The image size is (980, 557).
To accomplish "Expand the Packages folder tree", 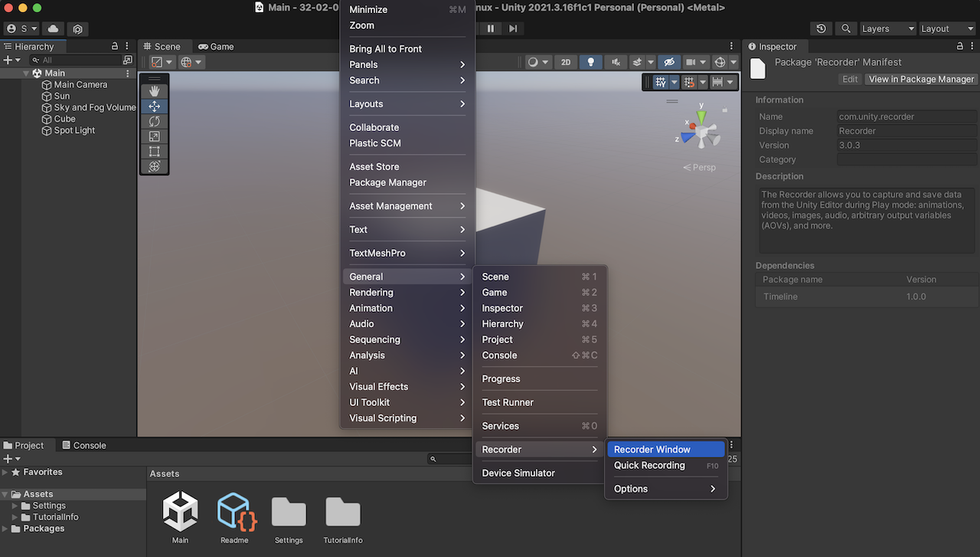I will pyautogui.click(x=5, y=529).
